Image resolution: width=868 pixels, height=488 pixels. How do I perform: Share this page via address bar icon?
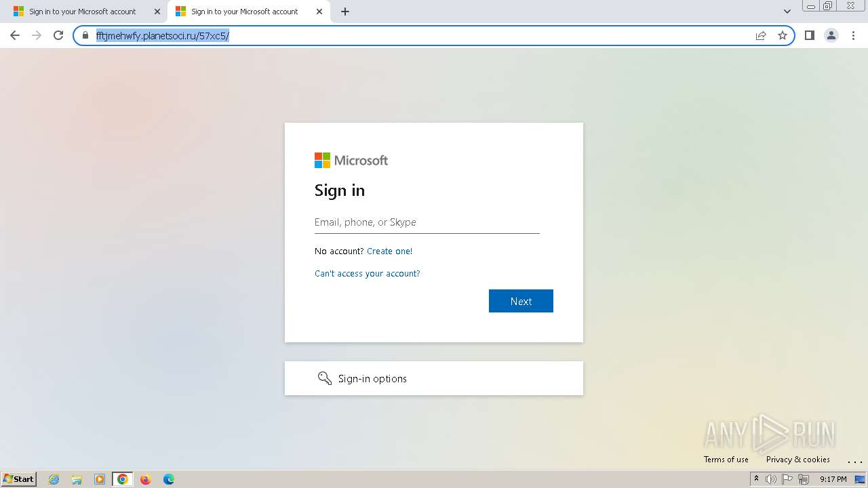tap(761, 35)
